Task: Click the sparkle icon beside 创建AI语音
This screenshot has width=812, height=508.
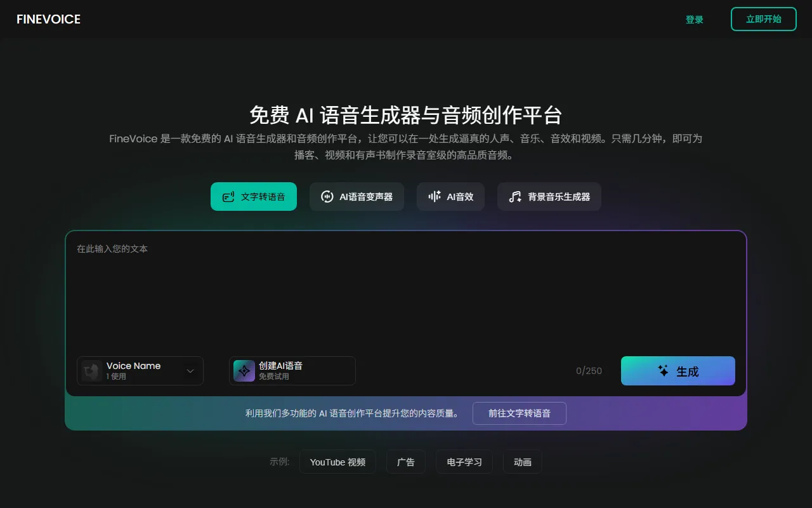Action: click(244, 371)
